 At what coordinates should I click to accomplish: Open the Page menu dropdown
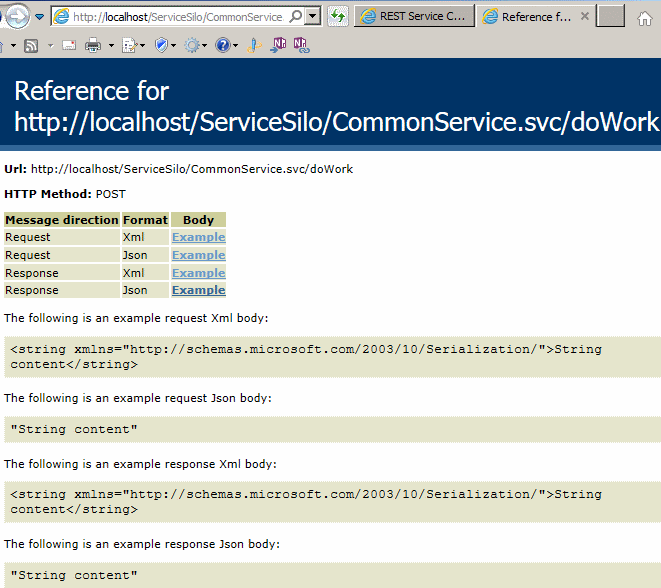point(132,45)
